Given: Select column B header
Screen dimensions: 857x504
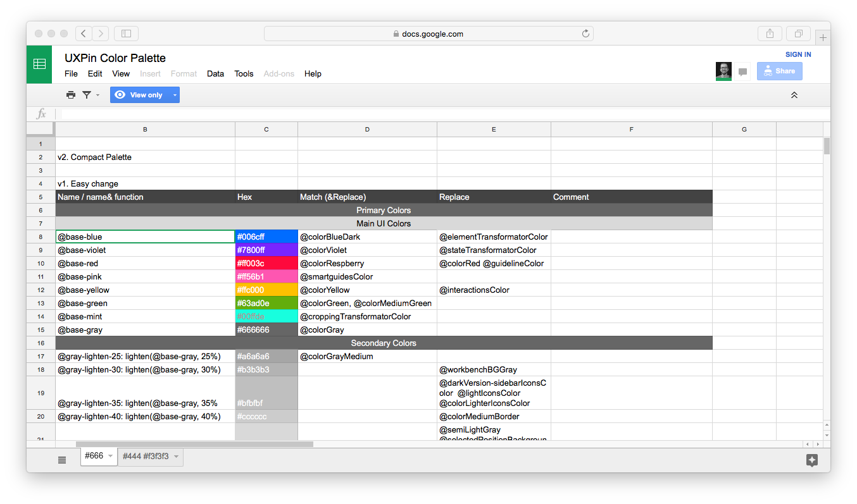Looking at the screenshot, I should 146,130.
